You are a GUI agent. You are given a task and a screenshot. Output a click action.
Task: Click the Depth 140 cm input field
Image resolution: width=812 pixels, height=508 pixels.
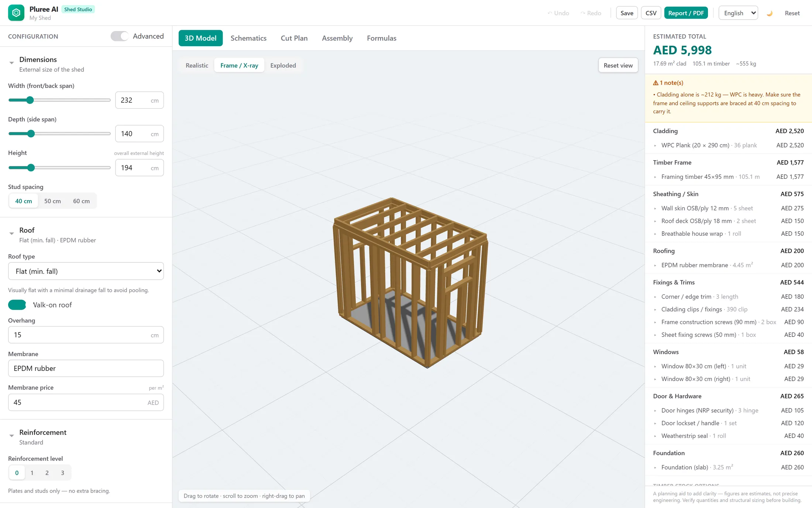coord(139,134)
